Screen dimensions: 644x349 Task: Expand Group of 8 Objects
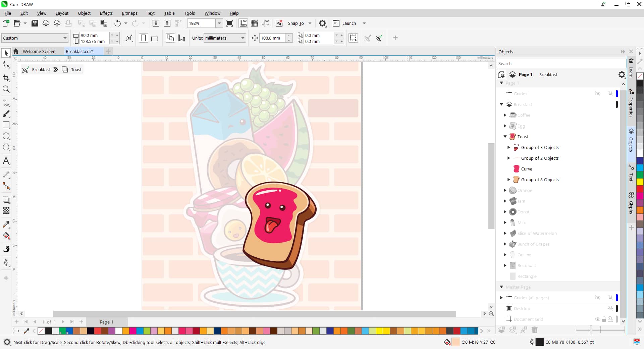509,180
